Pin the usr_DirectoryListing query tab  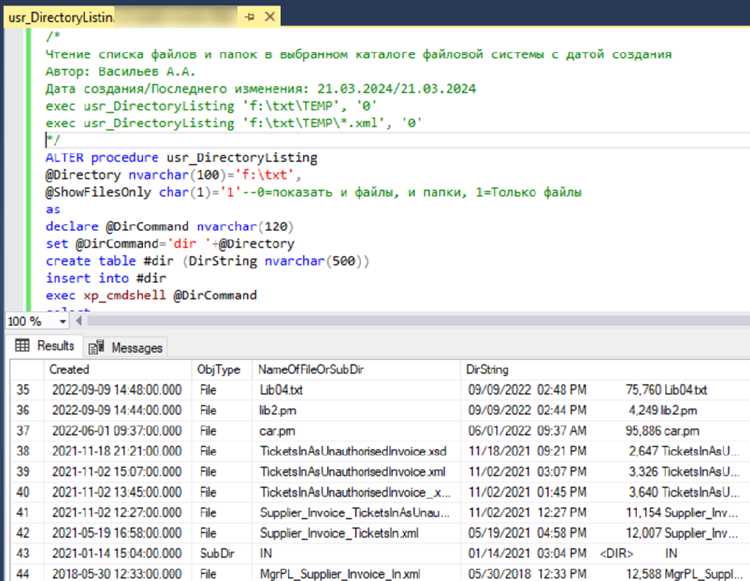(x=249, y=18)
